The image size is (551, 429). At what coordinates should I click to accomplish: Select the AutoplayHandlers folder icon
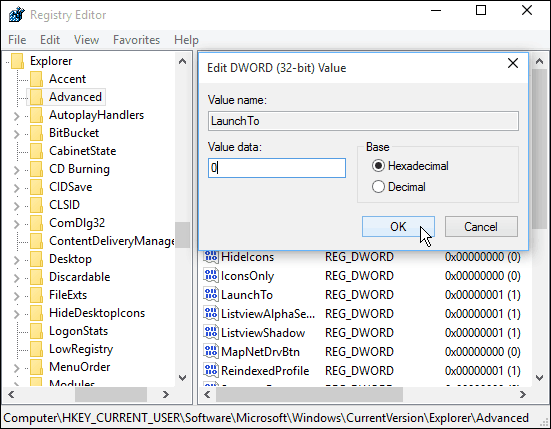pyautogui.click(x=36, y=115)
